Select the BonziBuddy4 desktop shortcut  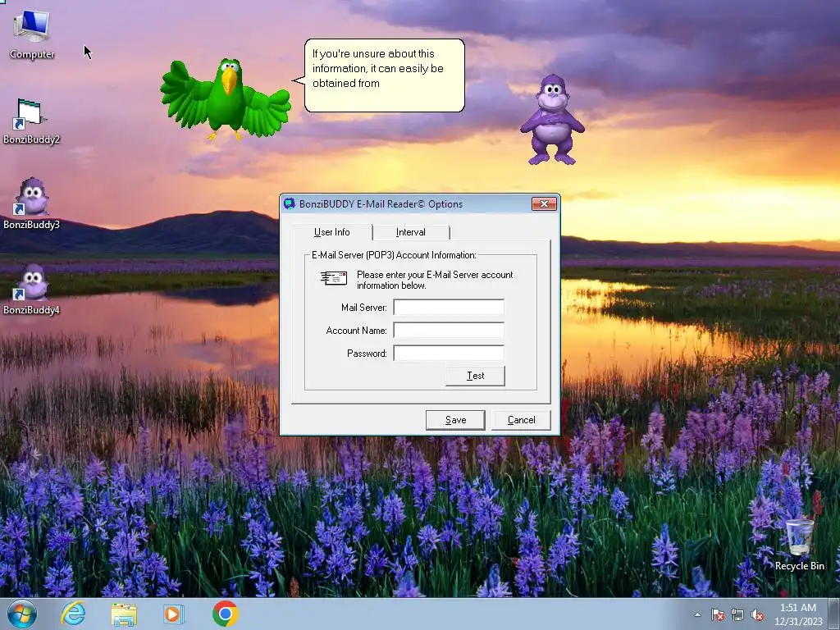click(31, 290)
